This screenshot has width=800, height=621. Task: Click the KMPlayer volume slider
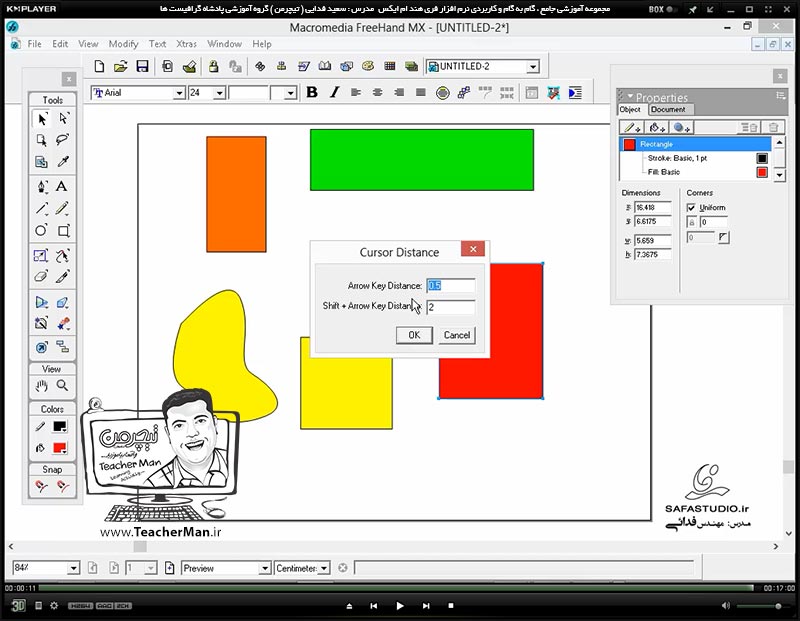[x=761, y=606]
